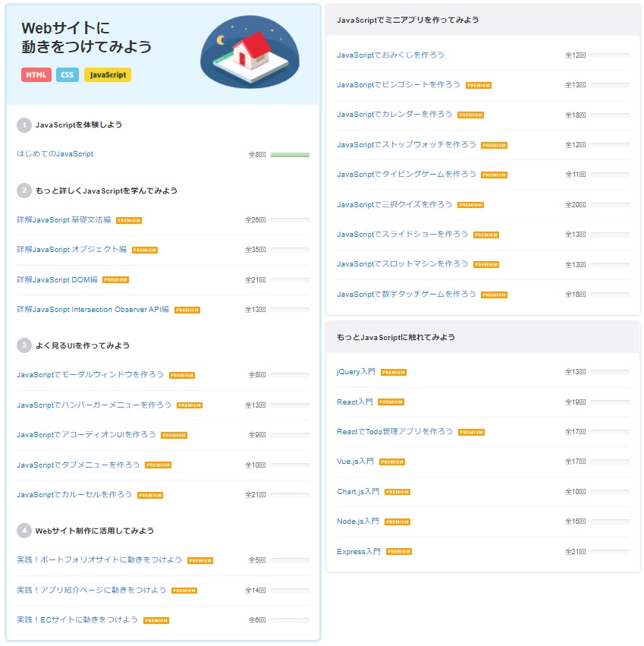This screenshot has height=646, width=644.
Task: Open JavaScriptでスロットマシンを作ろう course
Action: (x=402, y=264)
